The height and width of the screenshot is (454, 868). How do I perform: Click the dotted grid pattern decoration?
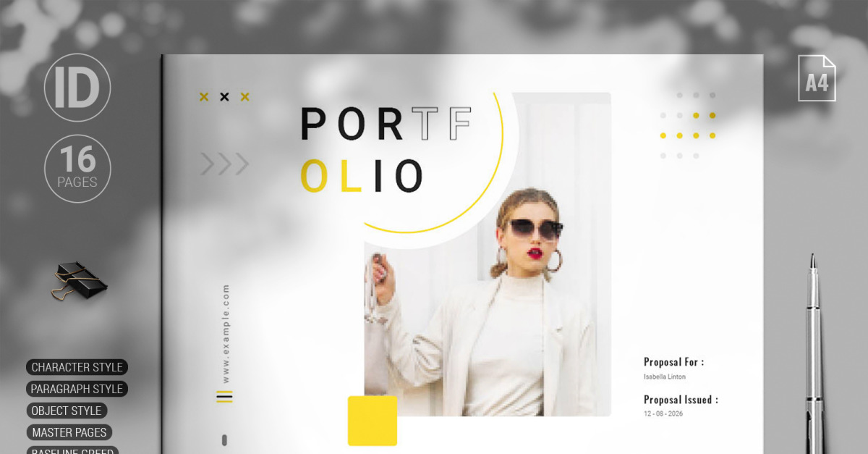[688, 125]
